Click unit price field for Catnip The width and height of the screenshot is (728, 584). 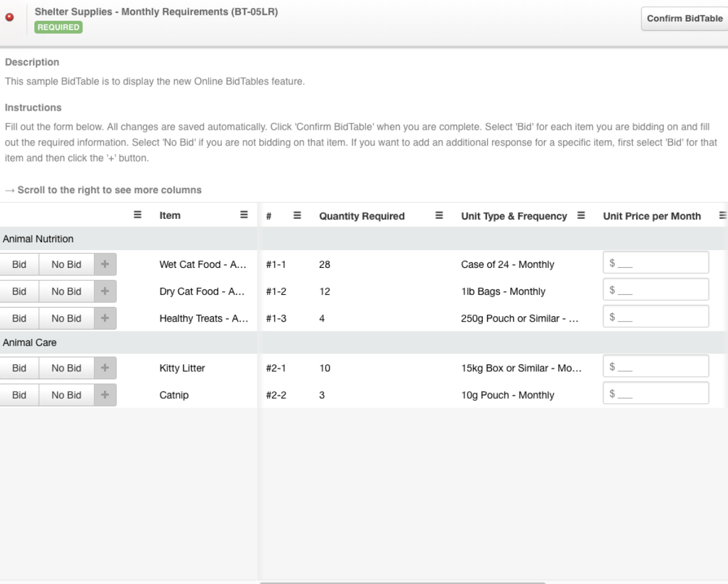click(x=656, y=393)
